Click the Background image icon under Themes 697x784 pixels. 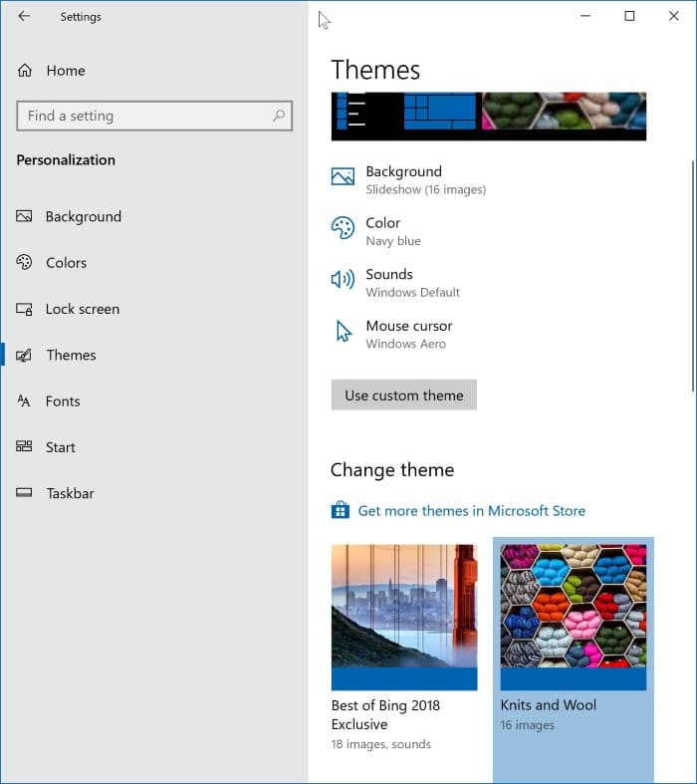(x=343, y=176)
